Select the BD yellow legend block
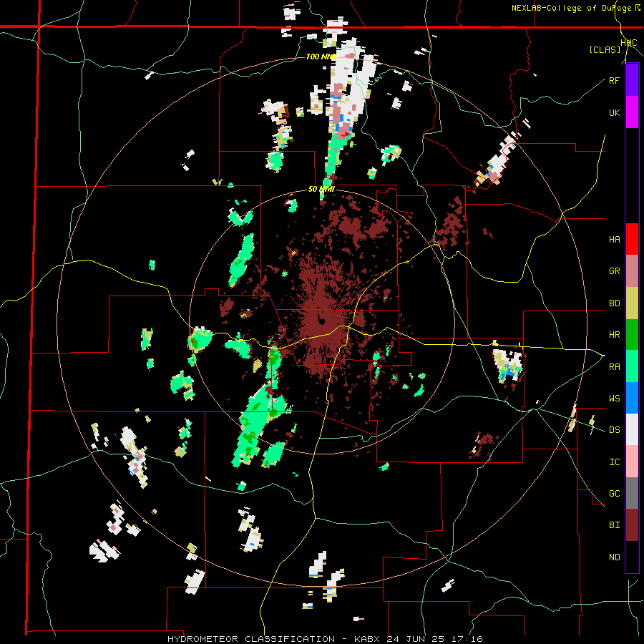Image resolution: width=644 pixels, height=644 pixels. click(632, 303)
